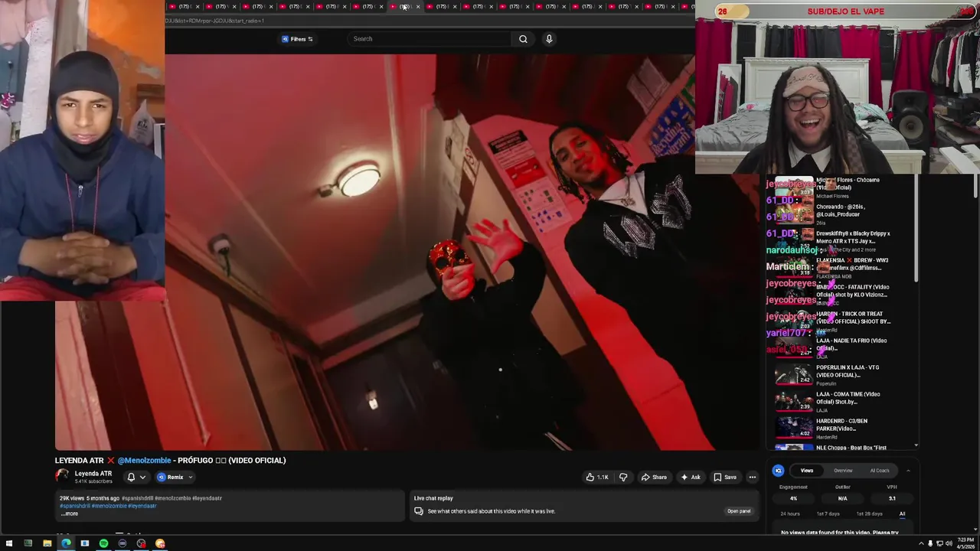Select the 24 hours range tab

tap(790, 514)
